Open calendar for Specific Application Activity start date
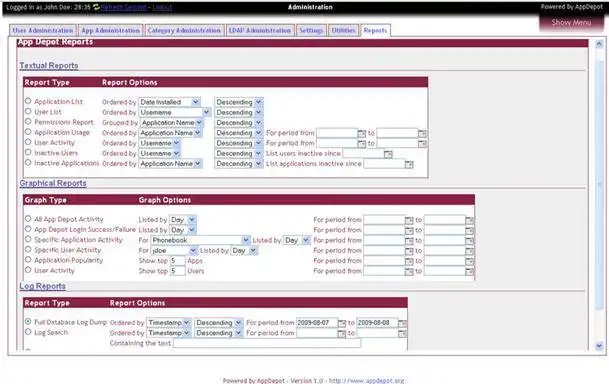This screenshot has height=384, width=609. click(x=409, y=241)
